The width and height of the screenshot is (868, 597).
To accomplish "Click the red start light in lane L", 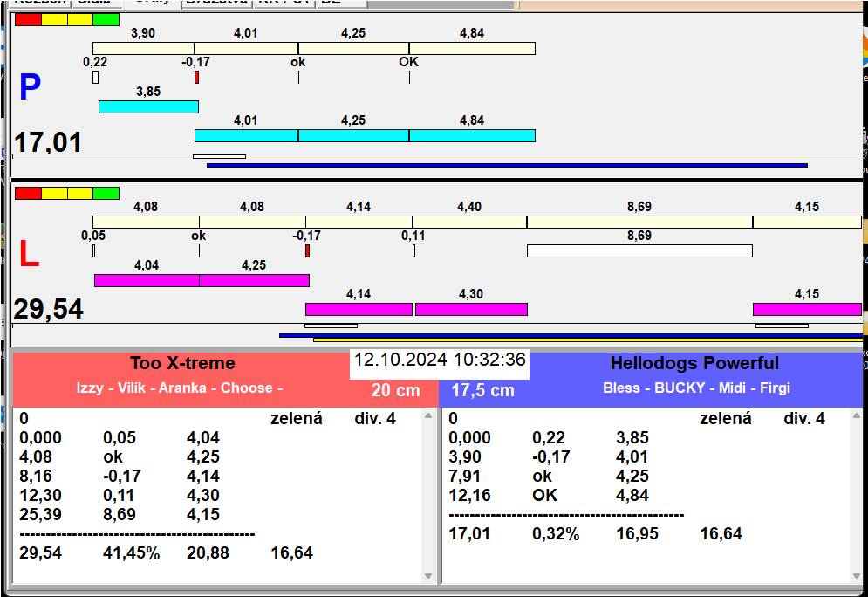I will point(28,193).
